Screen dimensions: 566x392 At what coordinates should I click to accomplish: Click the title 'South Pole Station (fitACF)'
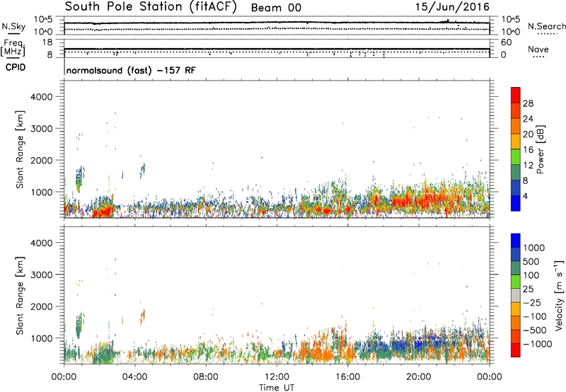point(151,7)
